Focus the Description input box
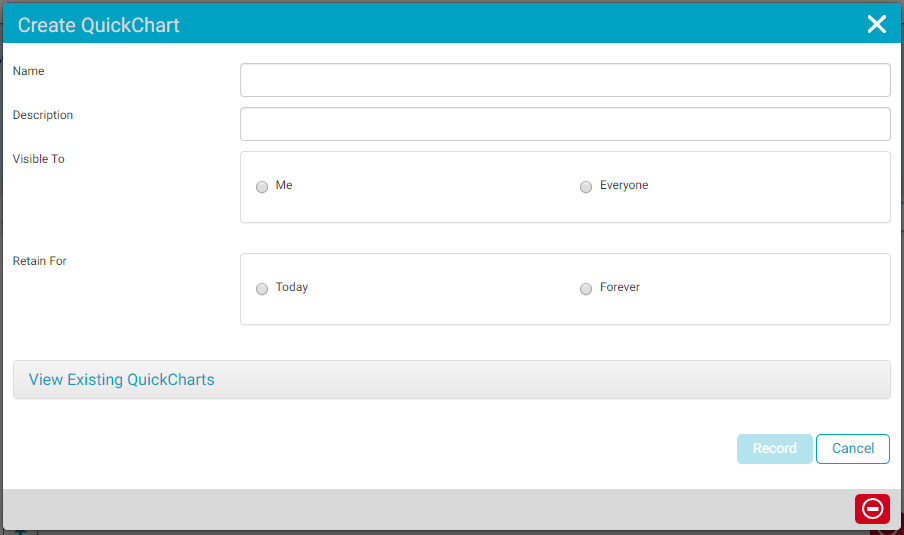 point(565,124)
